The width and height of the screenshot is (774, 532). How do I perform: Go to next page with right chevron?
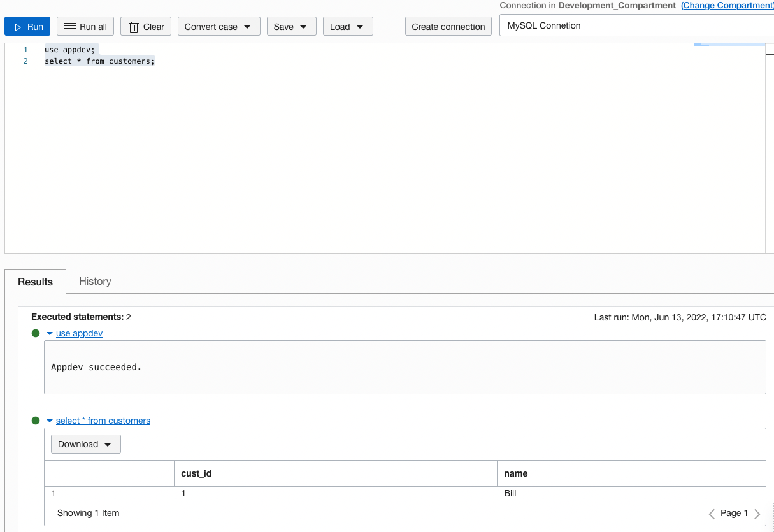pos(757,513)
